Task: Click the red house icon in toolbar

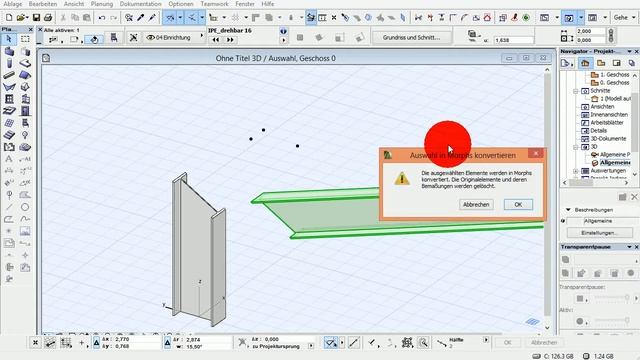Action: coord(487,18)
